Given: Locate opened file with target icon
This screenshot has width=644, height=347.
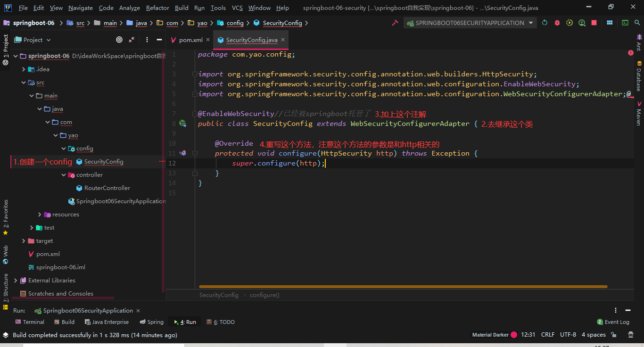Looking at the screenshot, I should pyautogui.click(x=119, y=40).
